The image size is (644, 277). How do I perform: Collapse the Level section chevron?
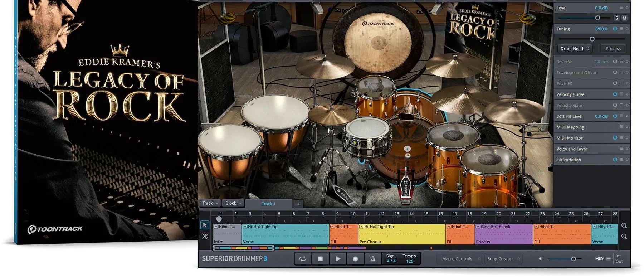(x=627, y=8)
